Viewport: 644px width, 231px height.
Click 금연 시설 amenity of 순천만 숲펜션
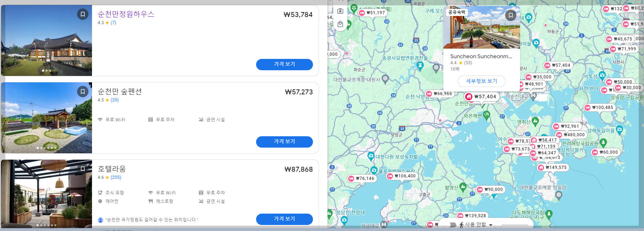coord(212,120)
